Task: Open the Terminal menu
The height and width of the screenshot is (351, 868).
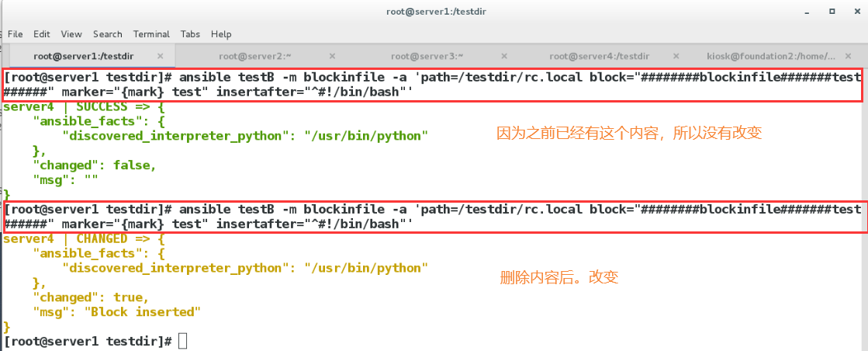Action: pos(152,34)
